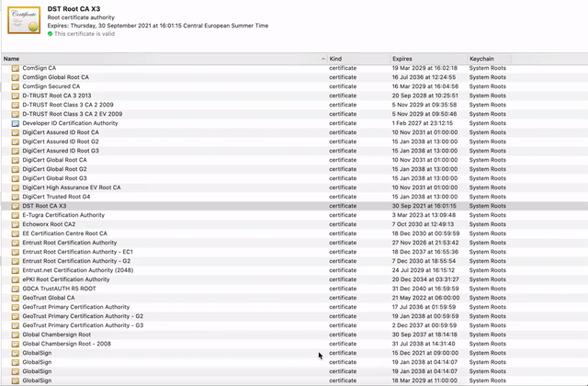Click expiry date 31 Jul 2038 at 14:31:40
Screen dimensions: 588x386
(424, 344)
